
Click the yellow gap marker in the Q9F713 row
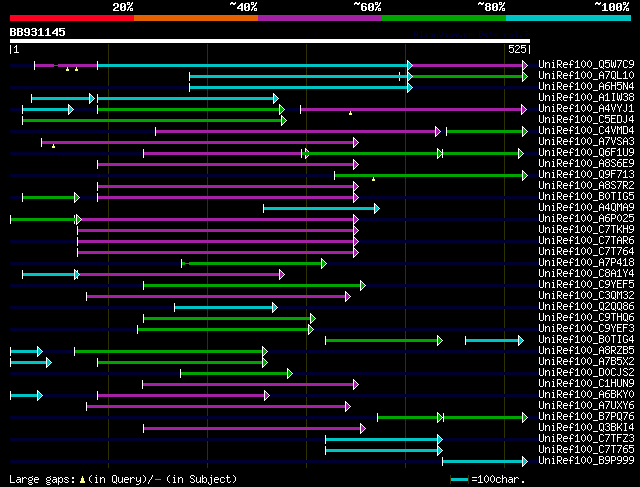tap(373, 179)
